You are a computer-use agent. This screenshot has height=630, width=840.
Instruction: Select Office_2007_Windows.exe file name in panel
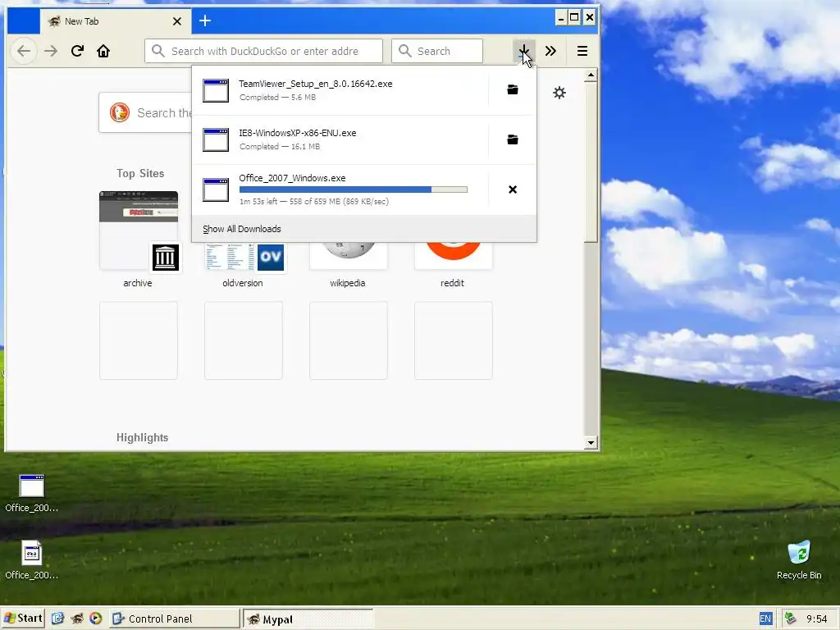click(292, 178)
